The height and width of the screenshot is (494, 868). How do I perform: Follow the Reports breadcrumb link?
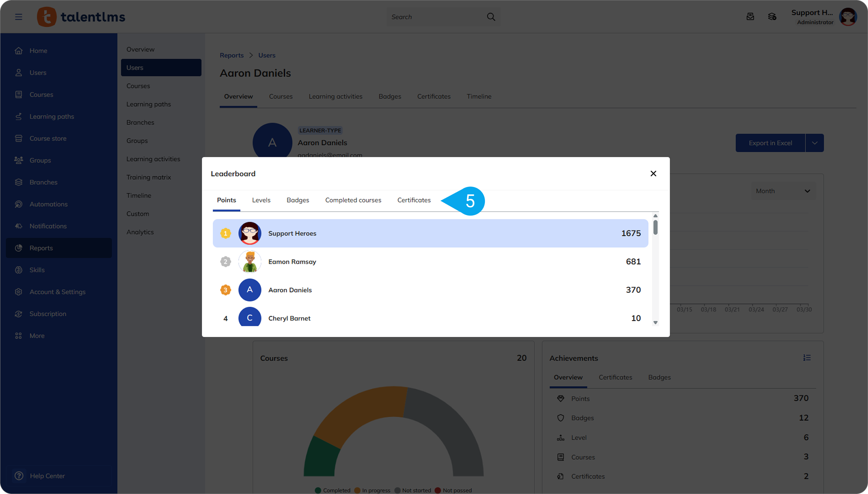pos(232,55)
